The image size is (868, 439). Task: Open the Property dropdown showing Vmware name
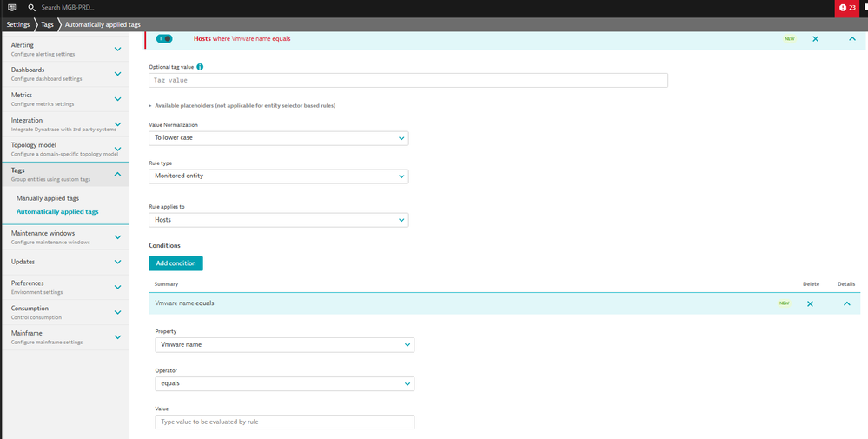[x=284, y=345]
